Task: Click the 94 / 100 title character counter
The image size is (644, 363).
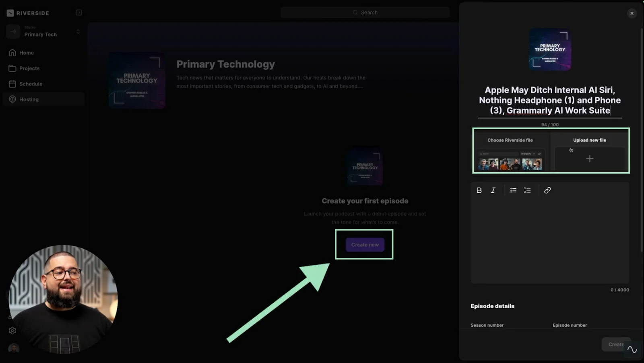Action: [550, 125]
